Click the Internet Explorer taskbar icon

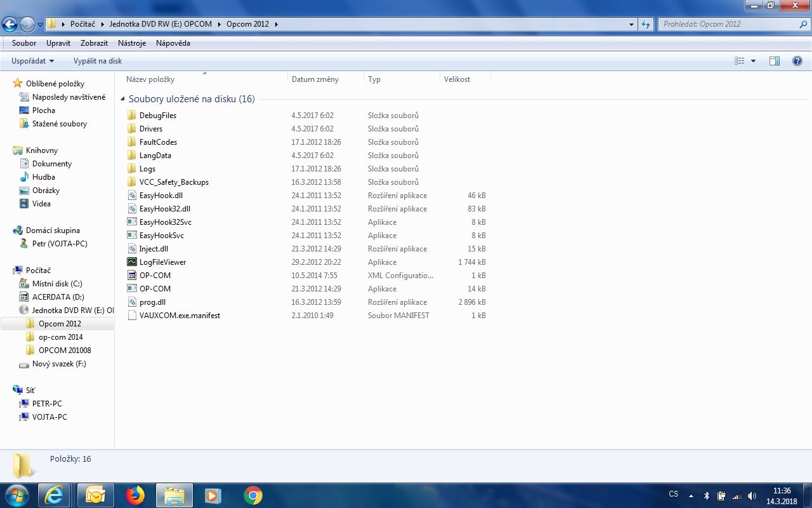[x=54, y=495]
